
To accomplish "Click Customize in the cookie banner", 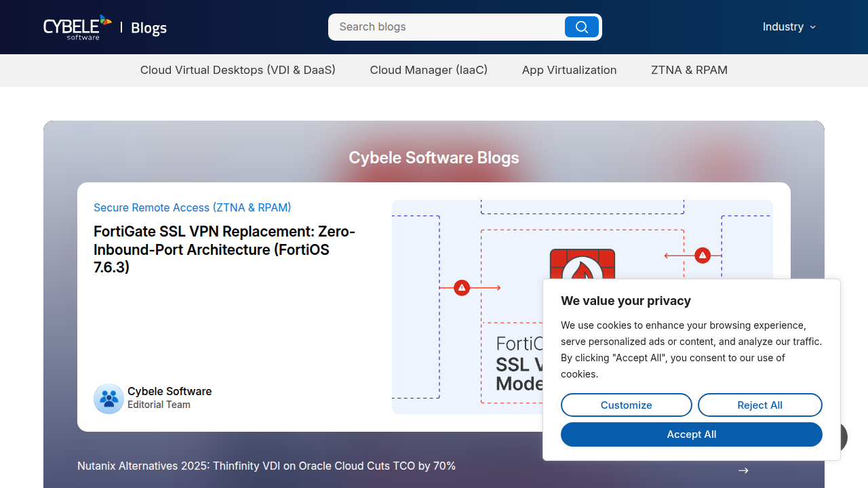I will point(627,405).
